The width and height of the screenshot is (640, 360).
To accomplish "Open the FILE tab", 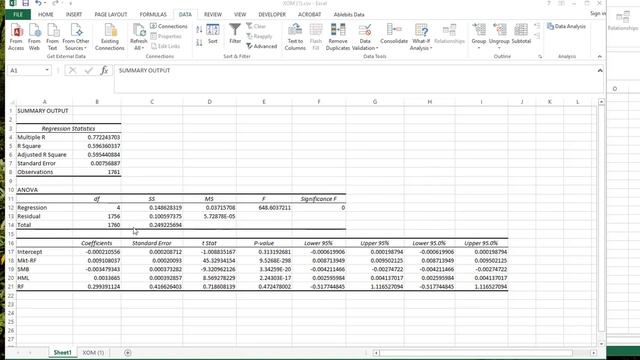I will 18,14.
